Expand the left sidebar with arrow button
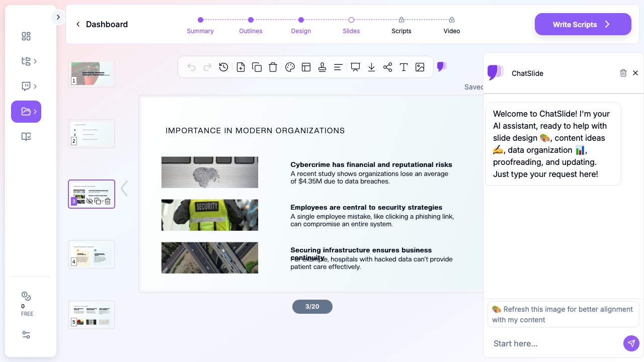This screenshot has width=644, height=362. (58, 17)
